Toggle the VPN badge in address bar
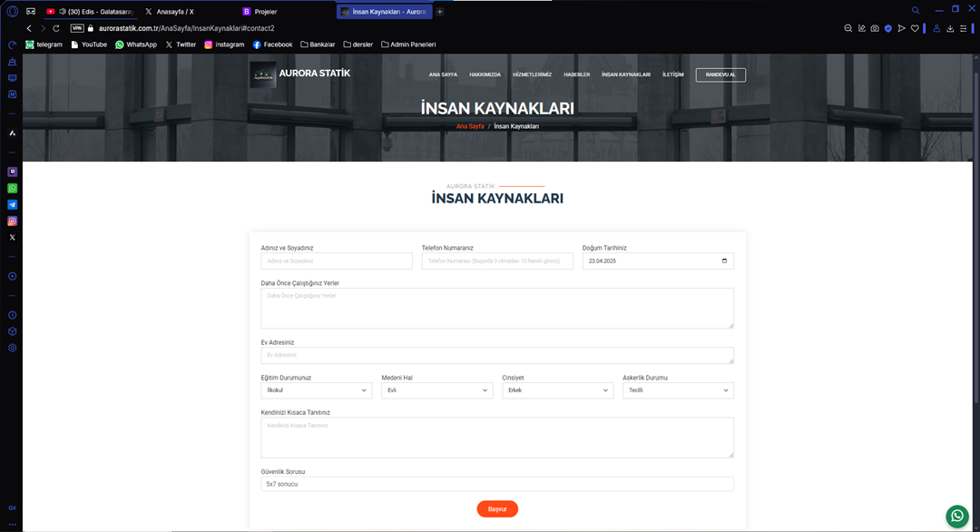 (x=77, y=28)
